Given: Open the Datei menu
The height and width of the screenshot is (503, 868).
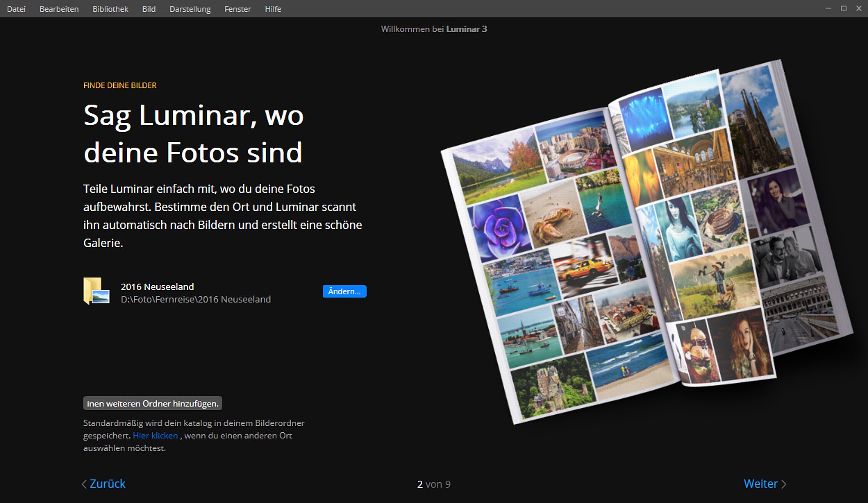Looking at the screenshot, I should 16,9.
